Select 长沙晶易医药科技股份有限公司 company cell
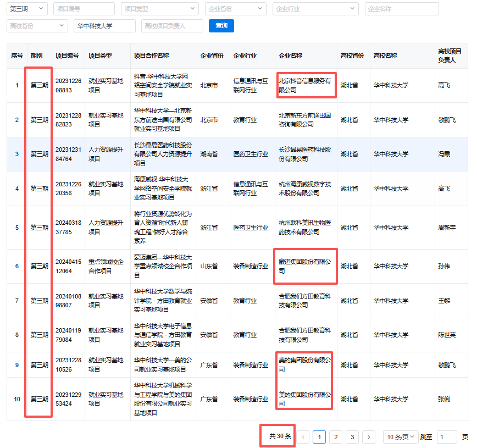 [x=306, y=154]
